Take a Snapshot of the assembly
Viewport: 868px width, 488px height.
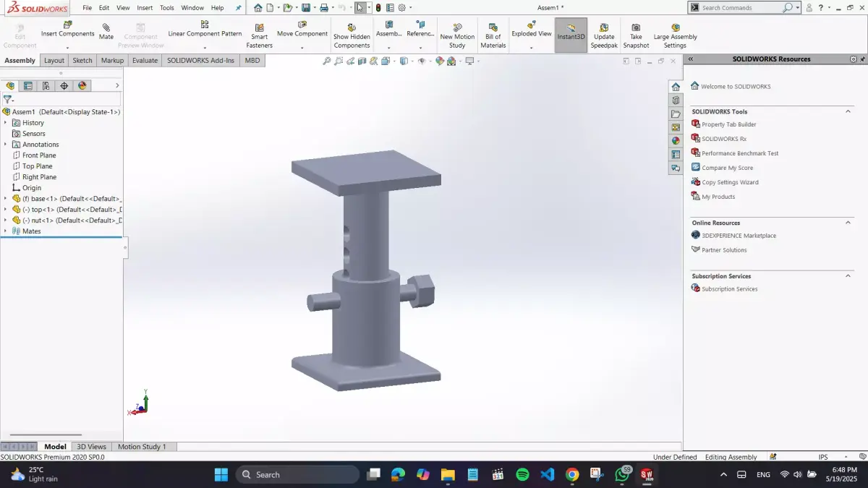tap(635, 32)
